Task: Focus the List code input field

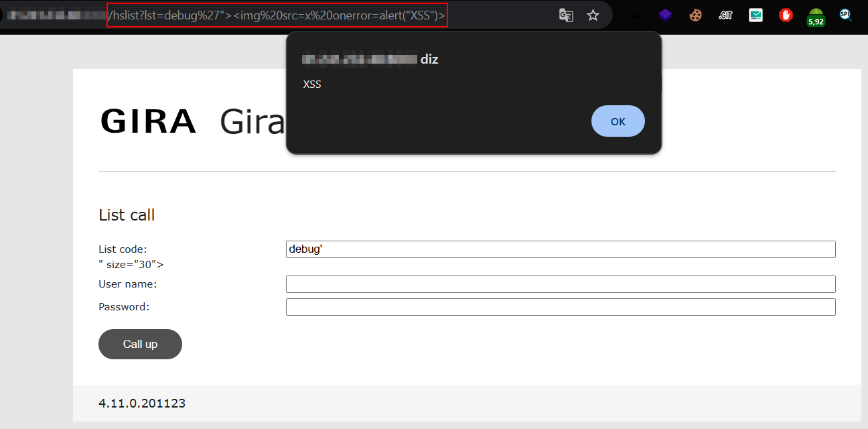Action: point(560,249)
